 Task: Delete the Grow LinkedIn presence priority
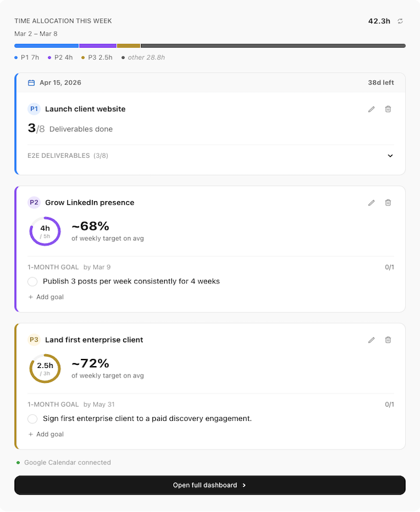click(x=388, y=202)
